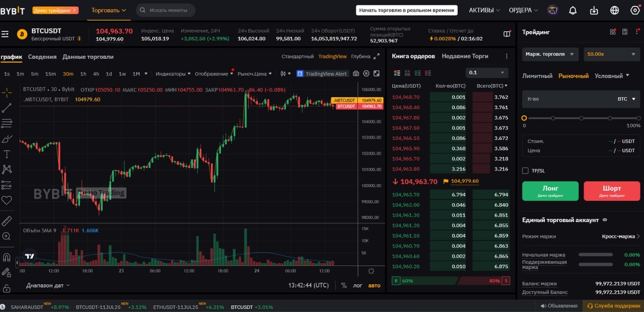The width and height of the screenshot is (644, 312).
Task: Expand the ОРДЕРА menu
Action: click(x=523, y=10)
